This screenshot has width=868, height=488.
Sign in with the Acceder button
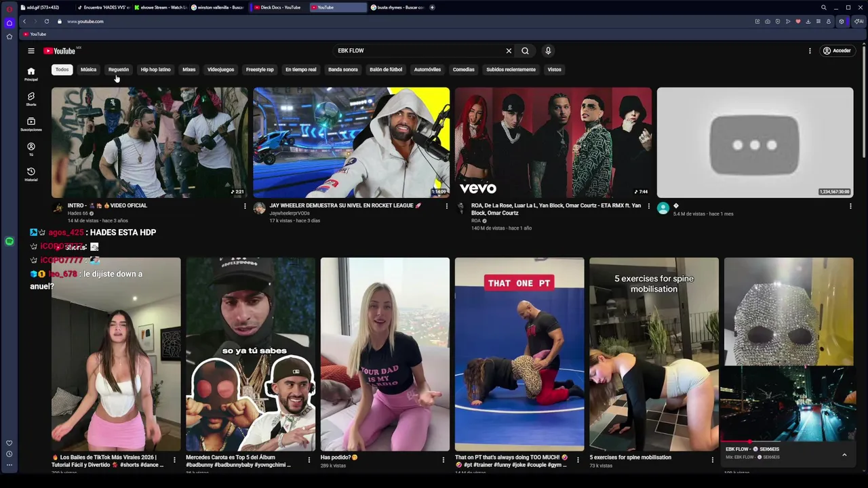pyautogui.click(x=837, y=51)
